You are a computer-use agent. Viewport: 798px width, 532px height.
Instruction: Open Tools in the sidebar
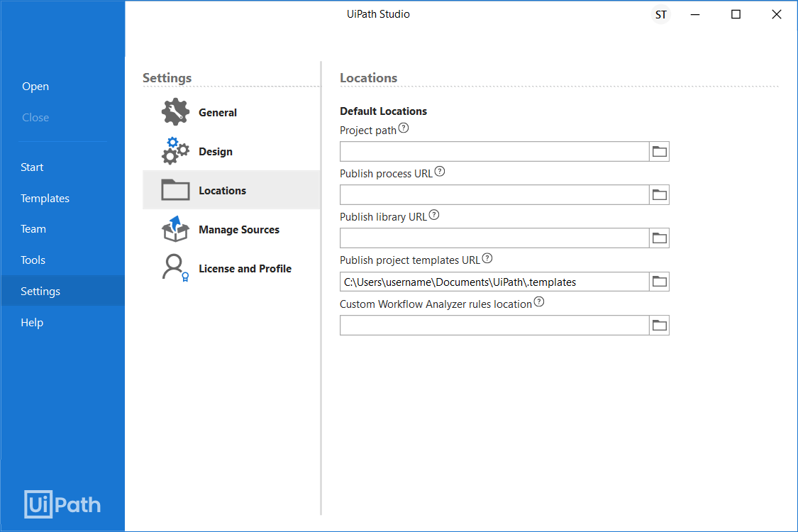point(33,260)
